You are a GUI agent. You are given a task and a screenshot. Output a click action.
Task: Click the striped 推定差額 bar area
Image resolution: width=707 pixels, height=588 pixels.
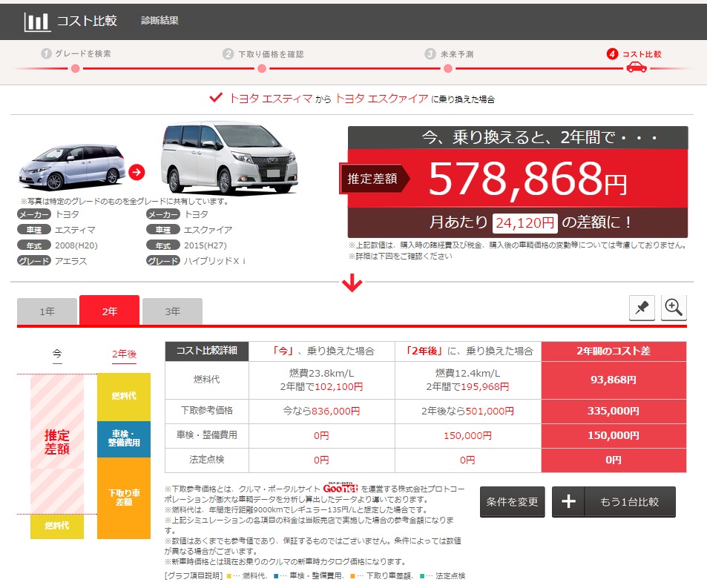click(57, 444)
